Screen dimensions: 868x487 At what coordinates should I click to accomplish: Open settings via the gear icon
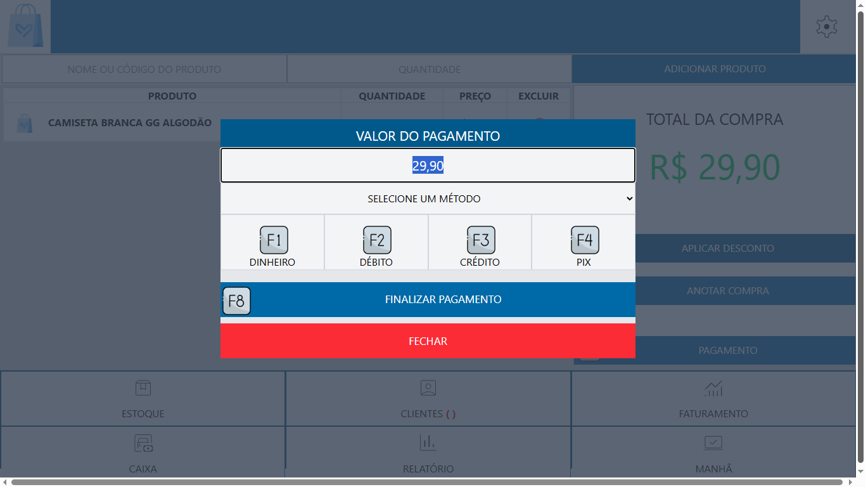(826, 27)
